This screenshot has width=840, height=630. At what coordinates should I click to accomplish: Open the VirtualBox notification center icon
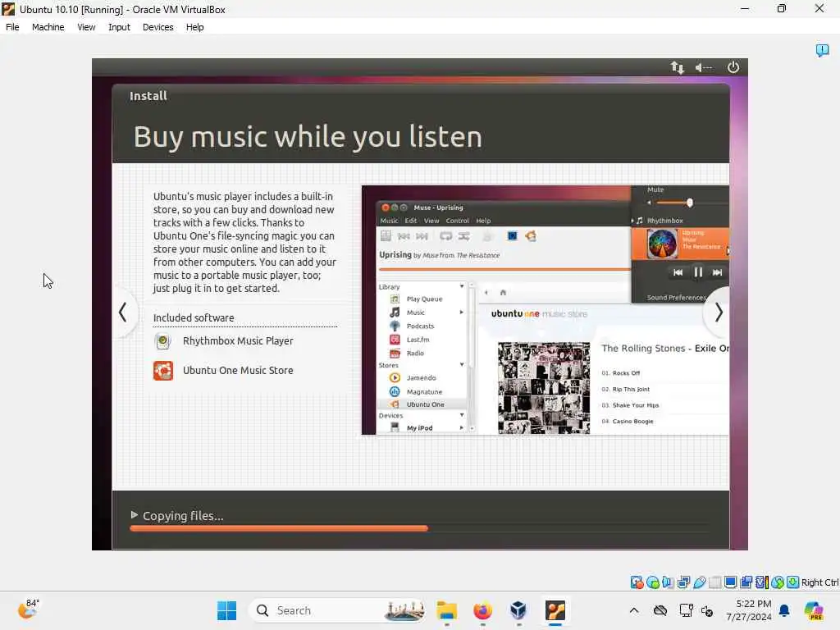pos(822,50)
